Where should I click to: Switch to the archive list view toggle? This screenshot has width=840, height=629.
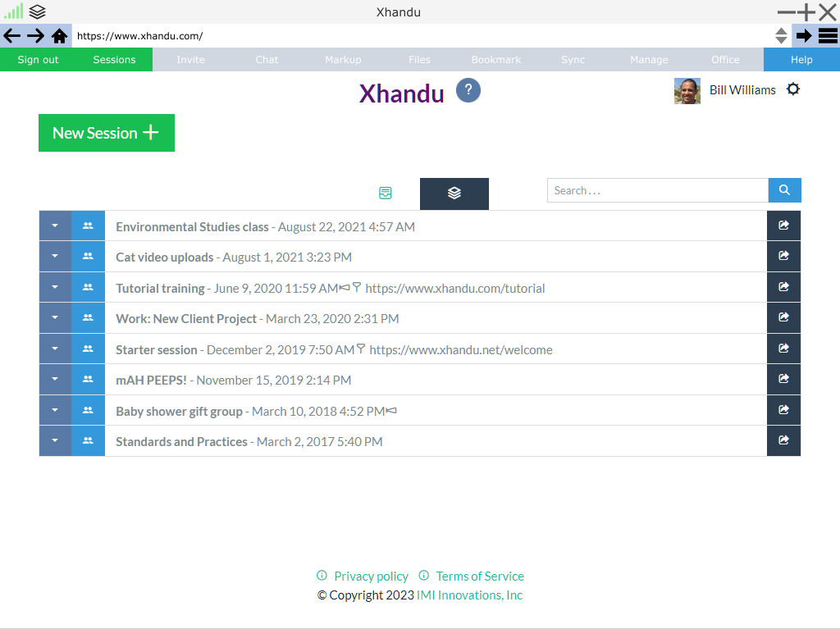(386, 194)
